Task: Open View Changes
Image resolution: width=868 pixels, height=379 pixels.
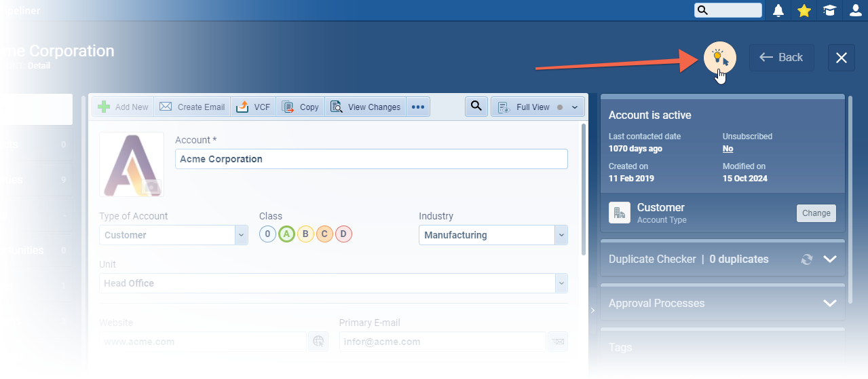Action: pos(366,107)
